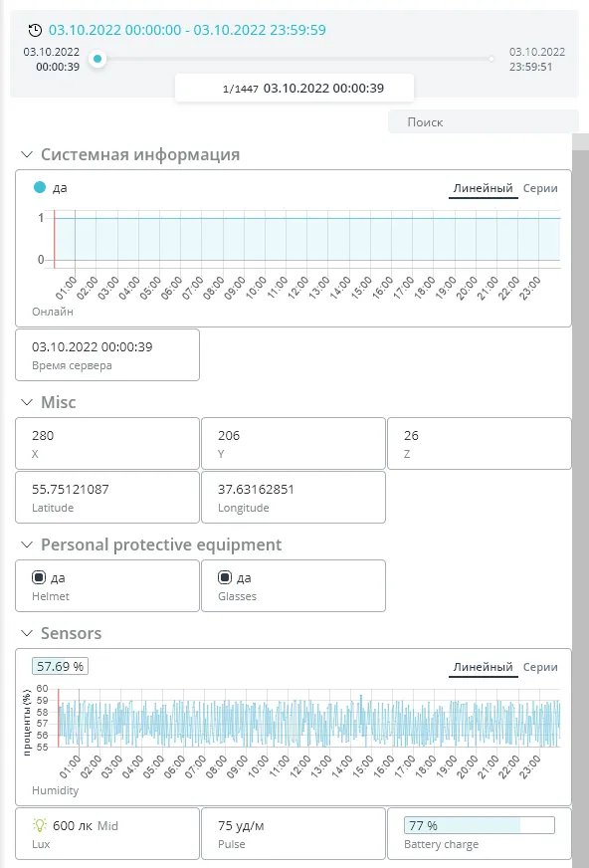
Task: Switch Humidity chart to Серии tab
Action: (540, 667)
